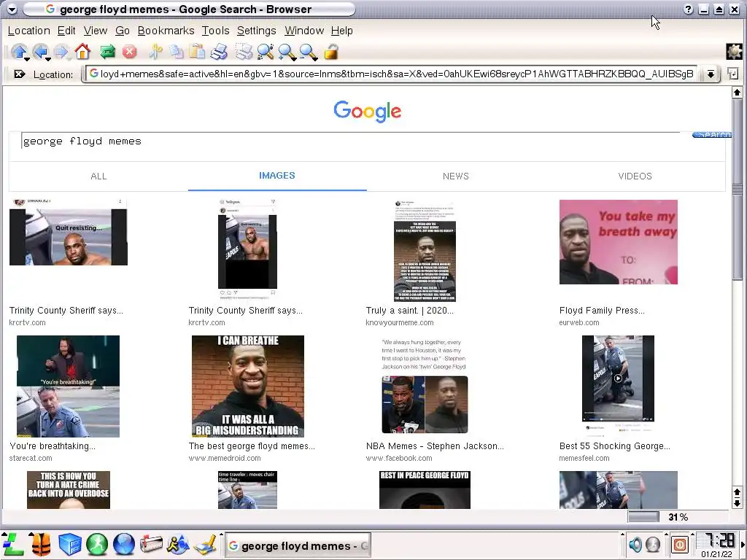Click the gray globe tray icon
Viewport: 747px width, 560px height.
pyautogui.click(x=653, y=544)
